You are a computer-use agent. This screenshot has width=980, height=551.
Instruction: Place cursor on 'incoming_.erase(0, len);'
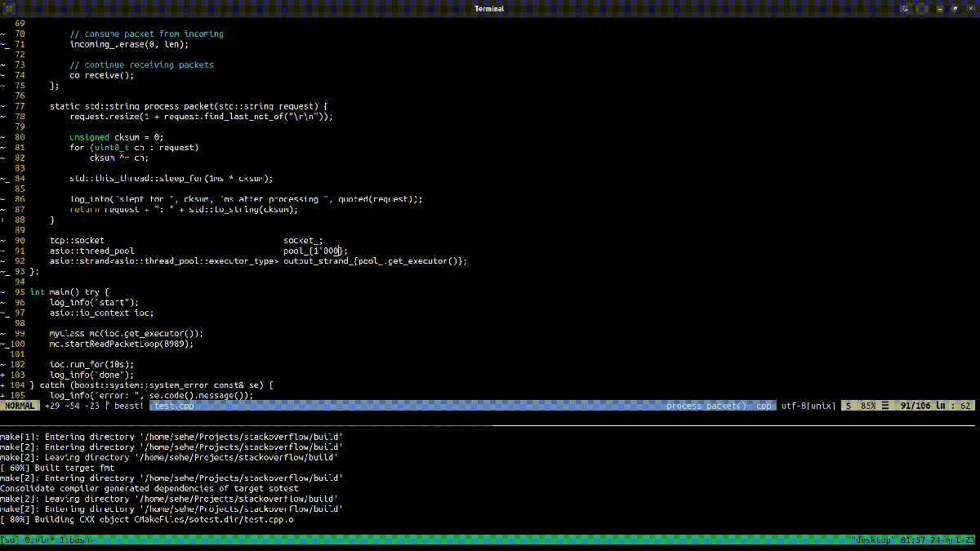pyautogui.click(x=129, y=44)
